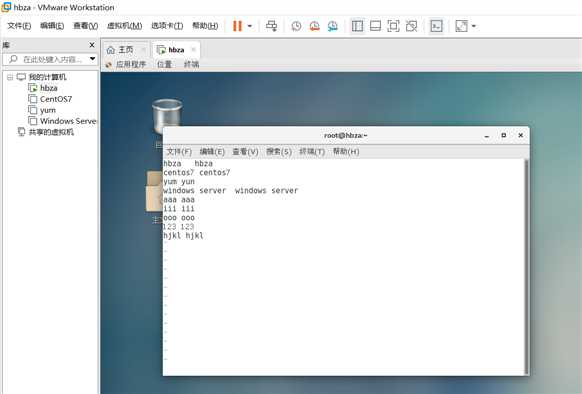Click the stretch guest display icon
Viewport: 582px width, 394px height.
point(461,26)
